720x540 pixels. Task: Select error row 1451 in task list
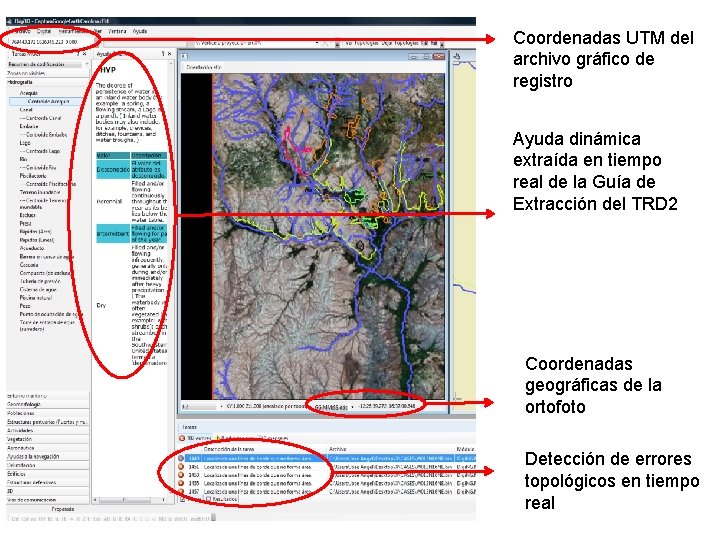pyautogui.click(x=326, y=467)
